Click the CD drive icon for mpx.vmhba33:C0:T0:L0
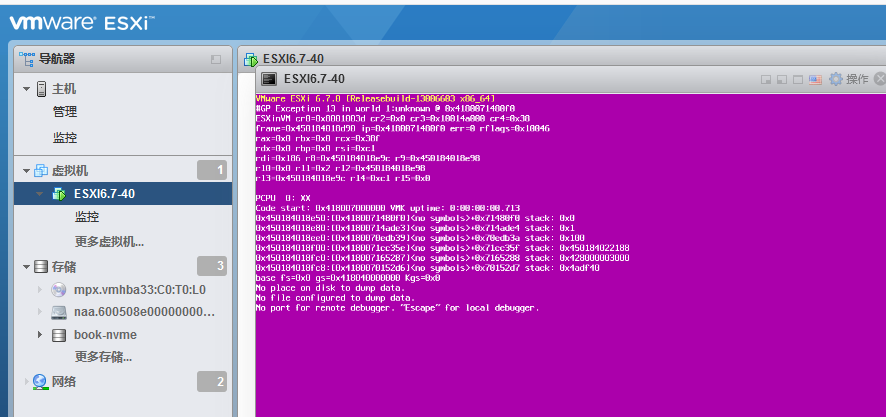The image size is (886, 417). click(x=59, y=290)
